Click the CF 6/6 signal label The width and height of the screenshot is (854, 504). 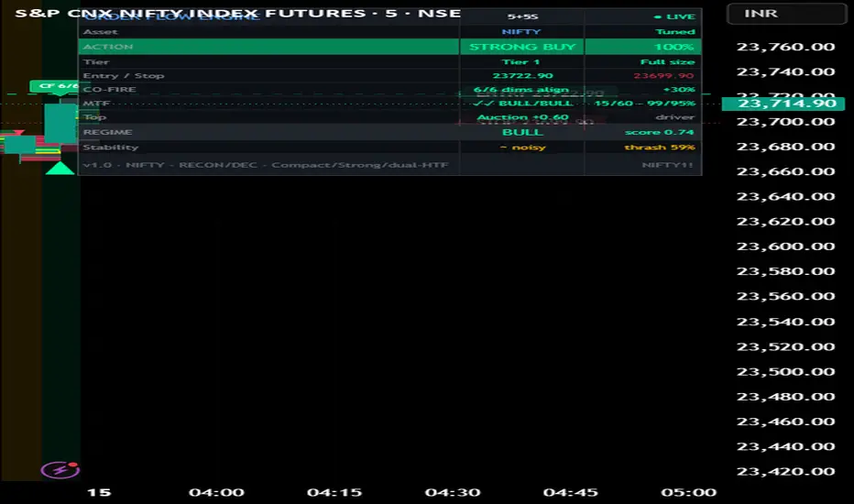point(56,86)
